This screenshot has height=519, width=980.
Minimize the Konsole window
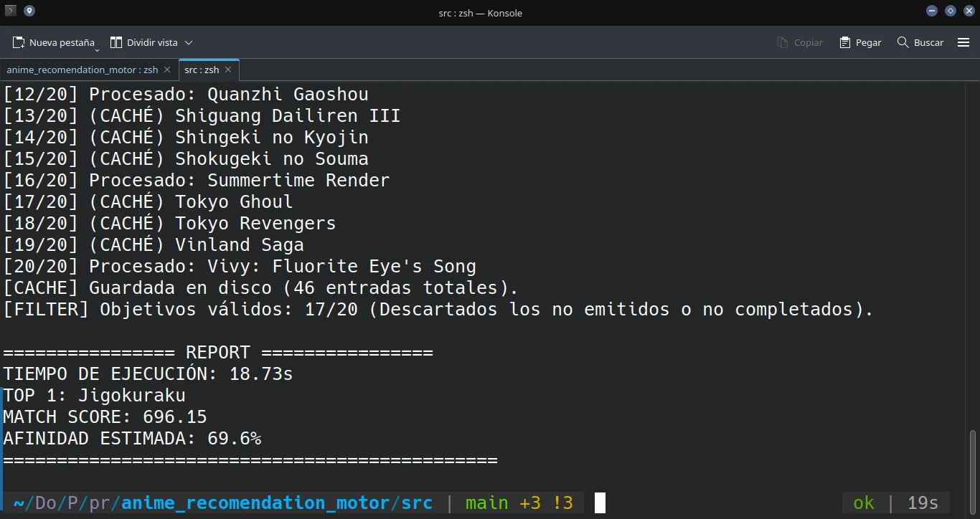coord(932,11)
